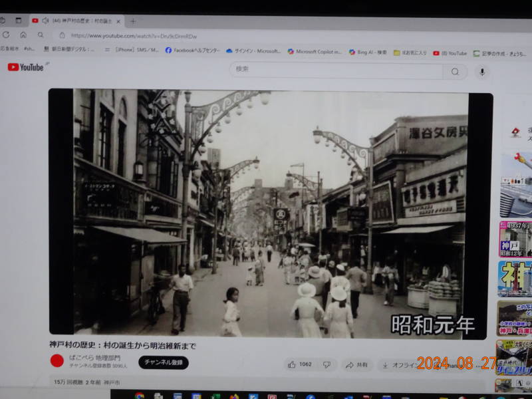Open the red channel avatar
532x399 pixels.
[x=57, y=360]
